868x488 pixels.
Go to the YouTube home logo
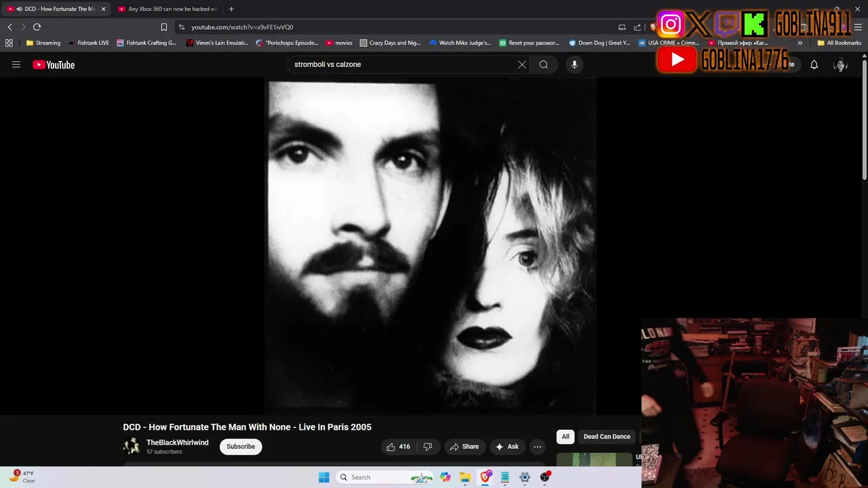point(54,64)
